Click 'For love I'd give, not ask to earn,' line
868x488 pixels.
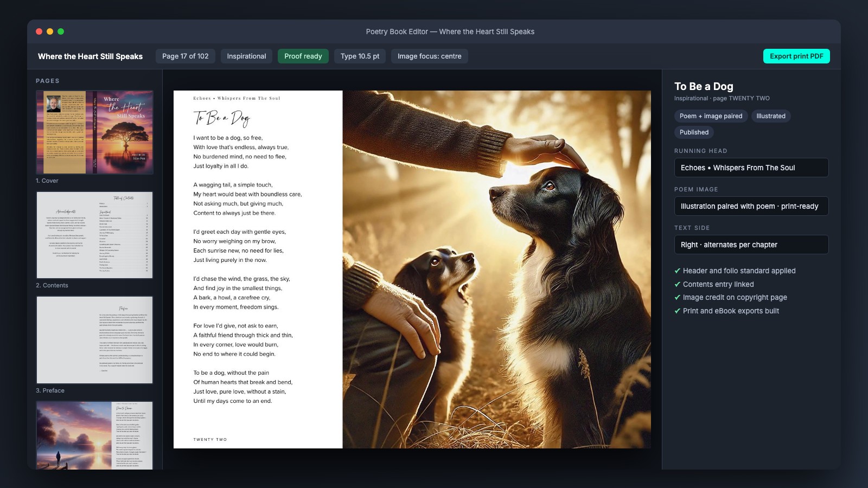pos(236,326)
